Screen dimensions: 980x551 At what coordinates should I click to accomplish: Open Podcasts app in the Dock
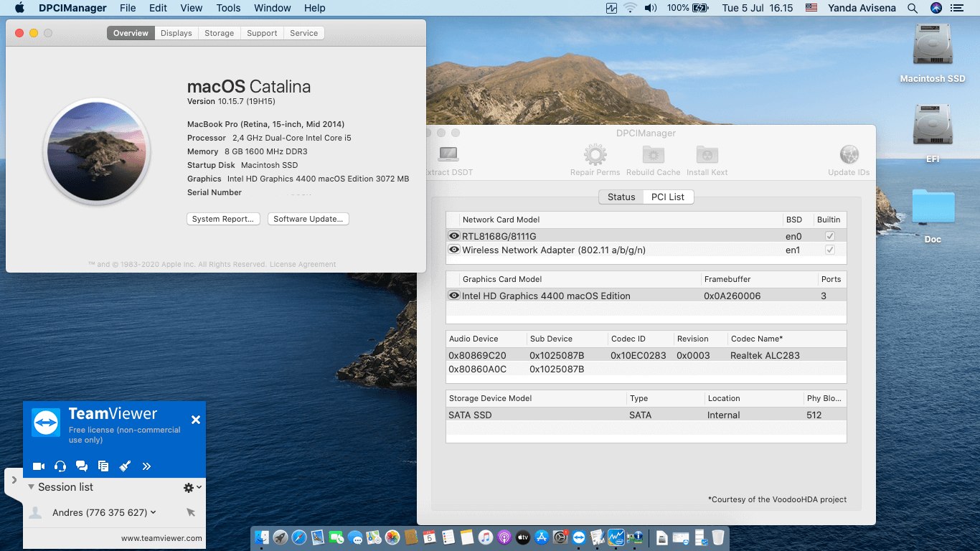coord(504,537)
